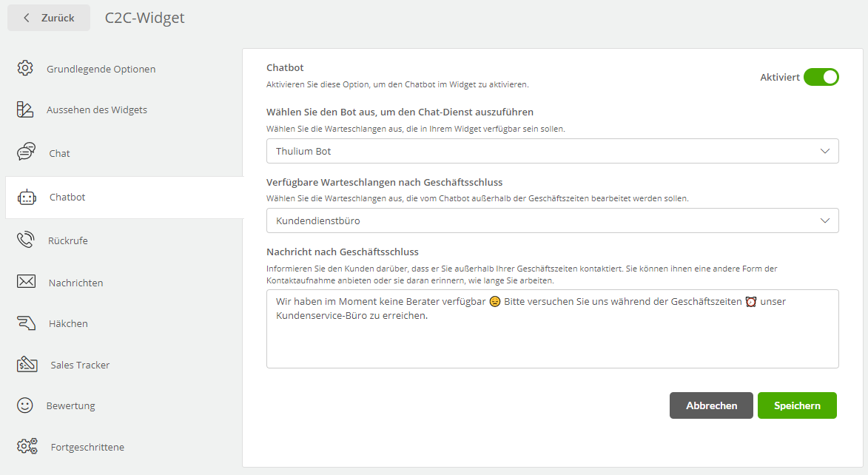Open the Fortgeschrittene gears icon

coord(27,446)
